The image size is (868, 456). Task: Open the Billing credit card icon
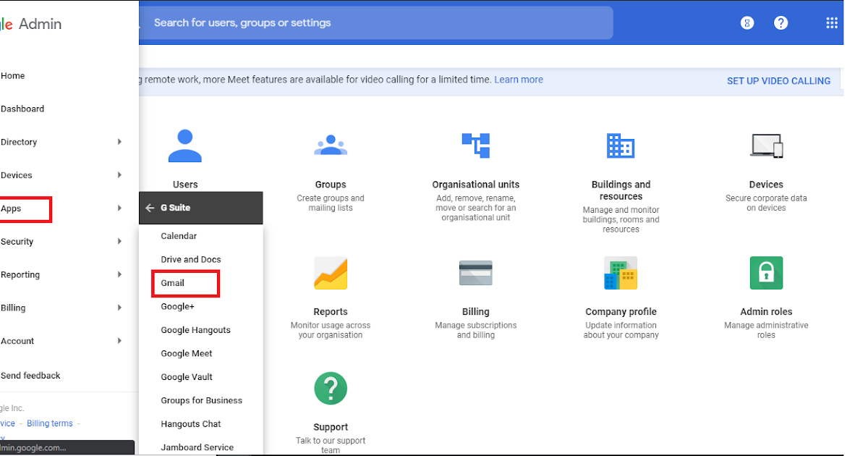[x=476, y=273]
